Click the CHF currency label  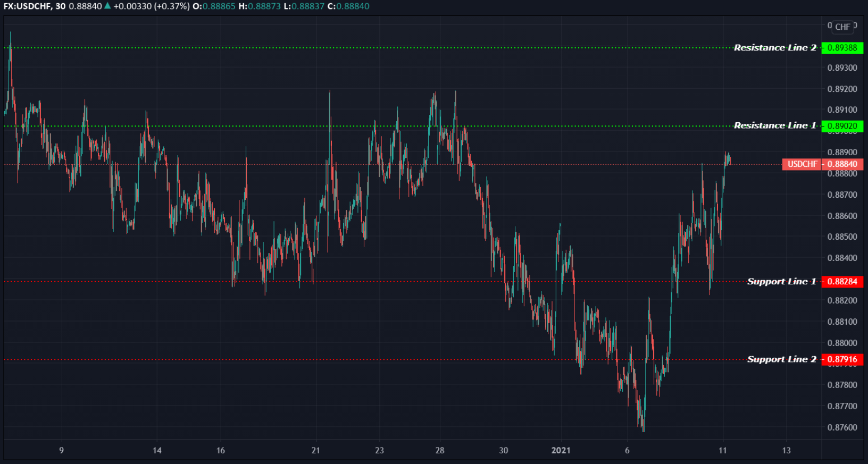coord(842,27)
